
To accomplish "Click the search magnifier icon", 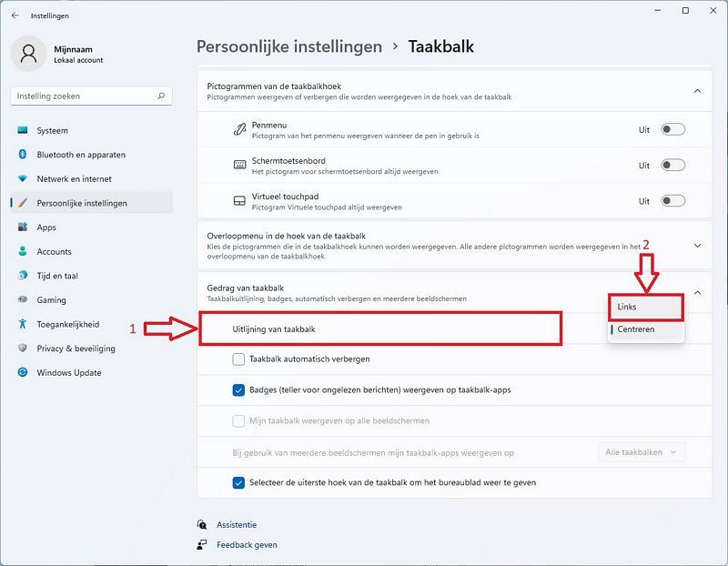I will (x=161, y=96).
